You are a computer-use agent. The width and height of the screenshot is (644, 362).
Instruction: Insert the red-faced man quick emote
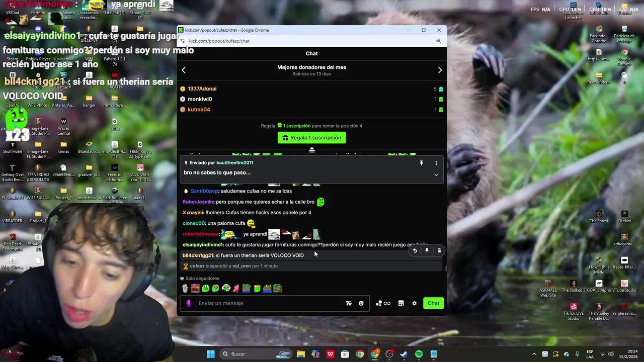(x=195, y=288)
